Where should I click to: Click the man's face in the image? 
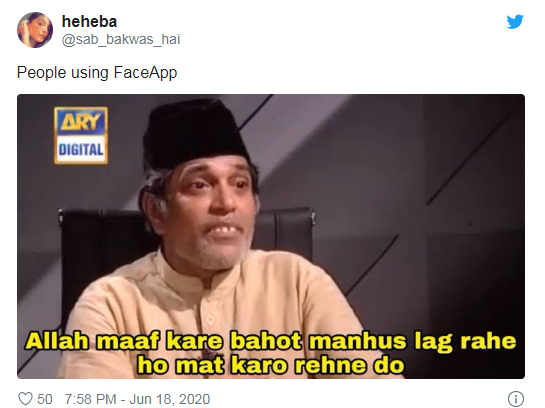tap(213, 209)
